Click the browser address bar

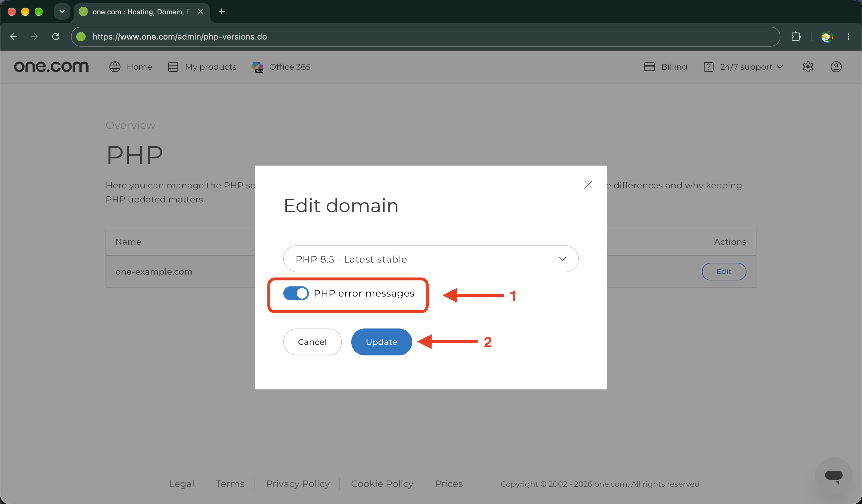pos(425,37)
